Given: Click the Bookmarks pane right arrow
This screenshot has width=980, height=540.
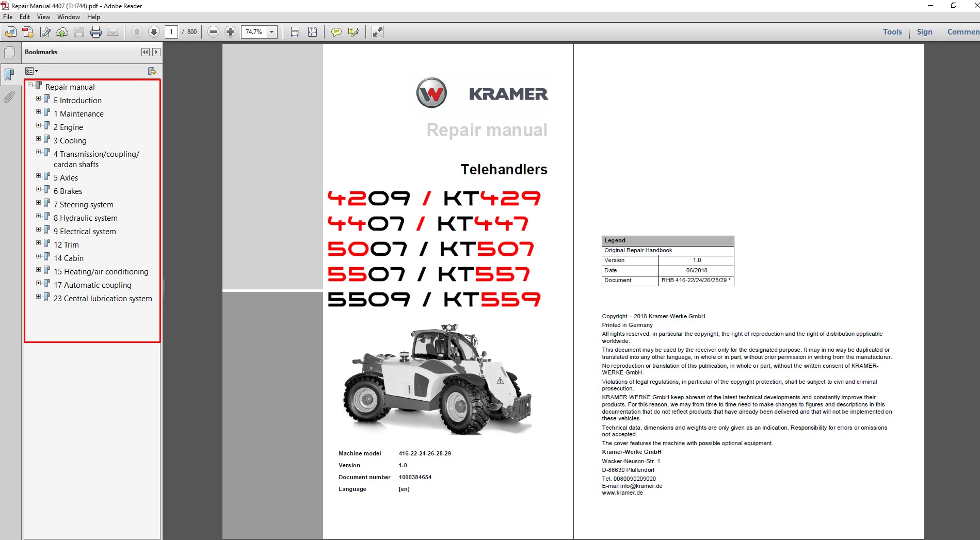Looking at the screenshot, I should 156,52.
